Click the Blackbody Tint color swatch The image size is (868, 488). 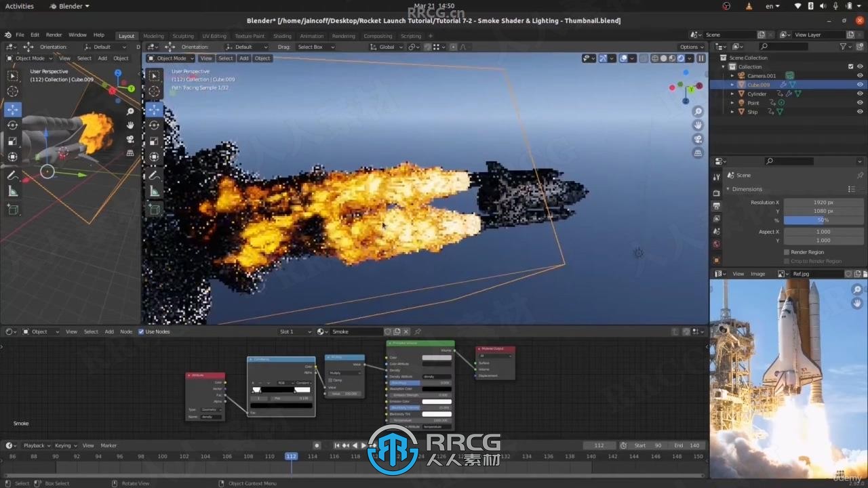tap(437, 414)
